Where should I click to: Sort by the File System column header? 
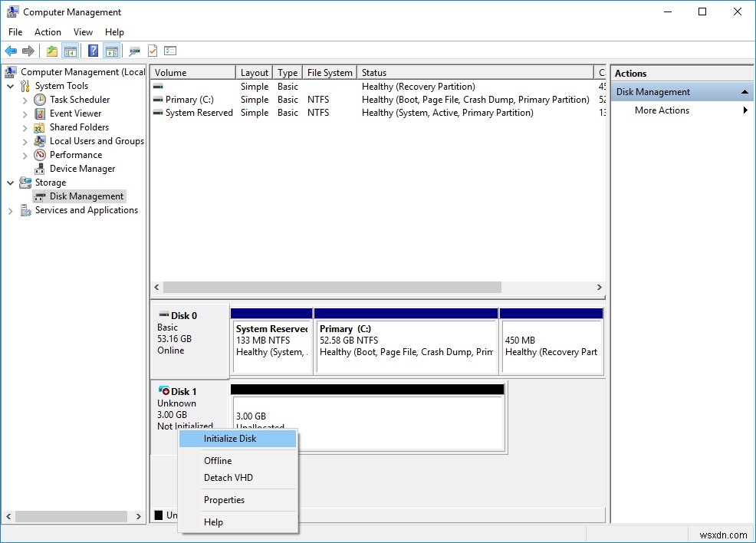(330, 72)
